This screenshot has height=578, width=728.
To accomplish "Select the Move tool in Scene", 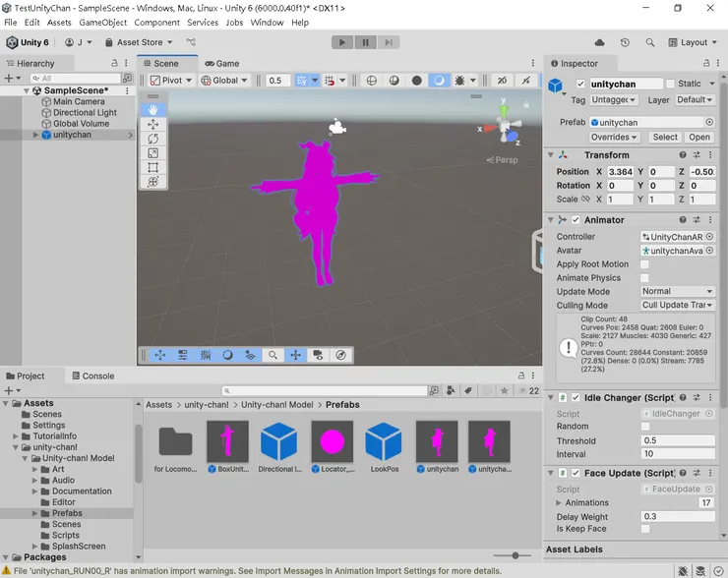I will pyautogui.click(x=152, y=125).
